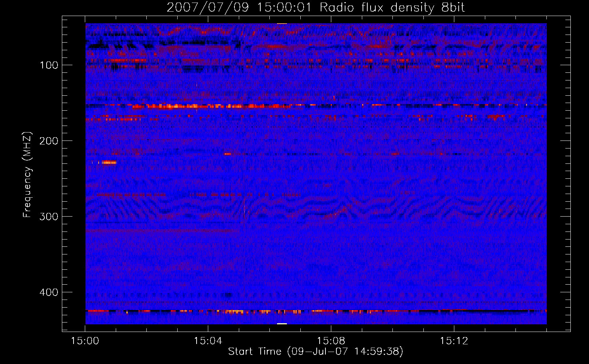The width and height of the screenshot is (589, 364).
Task: Click the 15:00 time tick label
Action: coord(85,341)
